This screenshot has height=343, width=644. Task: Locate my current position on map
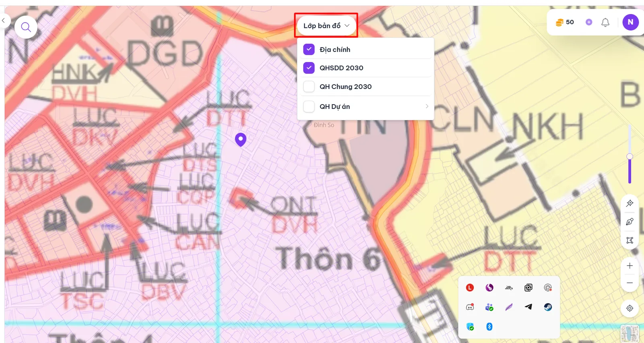(x=630, y=308)
